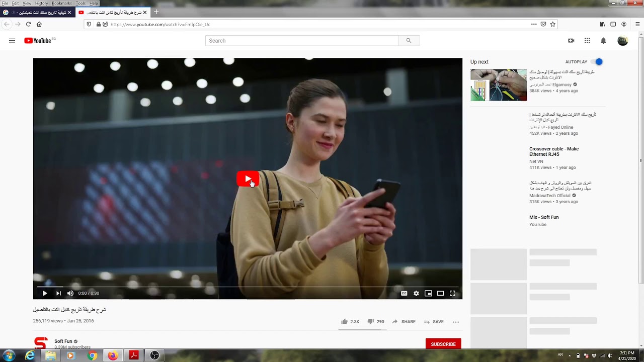Show the Firefox sidebars icon
This screenshot has width=644, height=362.
click(x=613, y=24)
